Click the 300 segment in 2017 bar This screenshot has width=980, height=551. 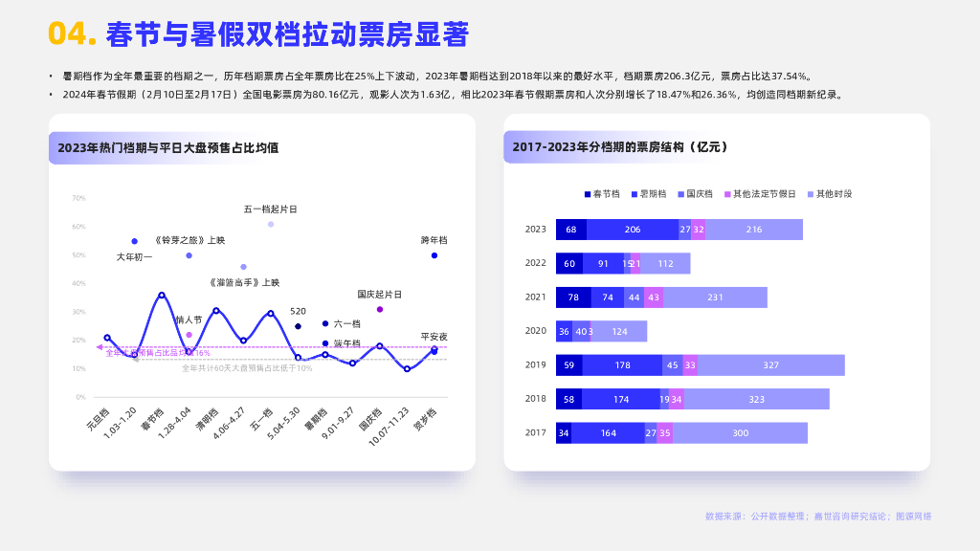pos(741,433)
